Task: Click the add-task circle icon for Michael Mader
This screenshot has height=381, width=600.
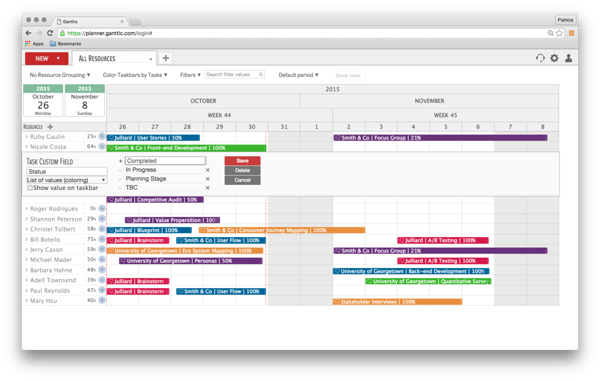Action: coord(102,259)
